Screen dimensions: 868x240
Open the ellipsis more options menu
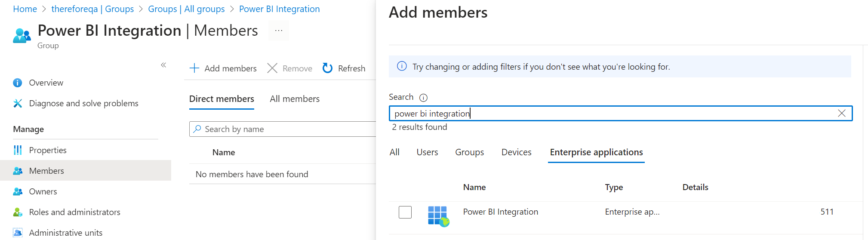coord(279,31)
